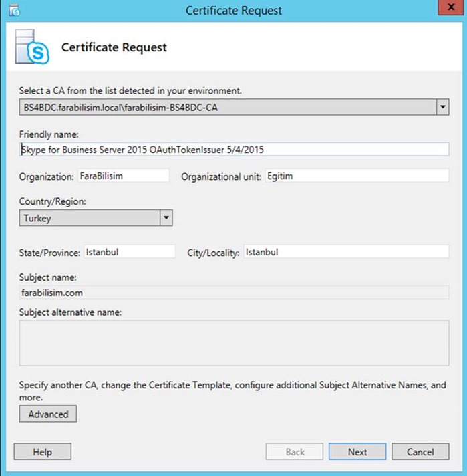
Task: Click the 'City/Locality:' label
Action: click(213, 253)
